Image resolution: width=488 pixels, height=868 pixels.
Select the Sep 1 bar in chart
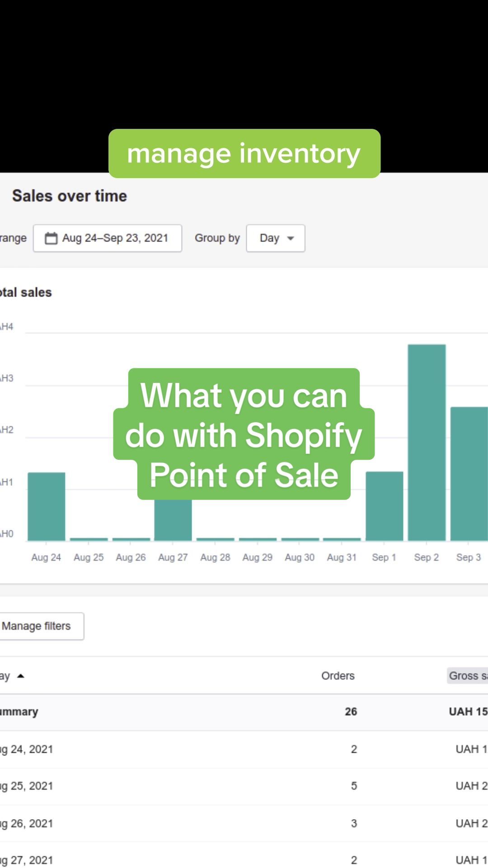click(x=385, y=506)
